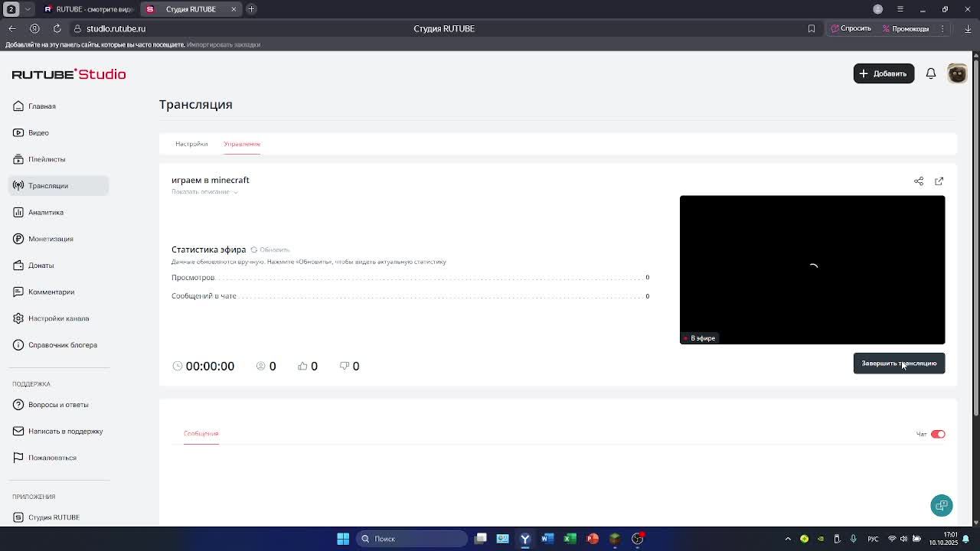
Task: Open browser downloads icon
Action: click(x=968, y=29)
